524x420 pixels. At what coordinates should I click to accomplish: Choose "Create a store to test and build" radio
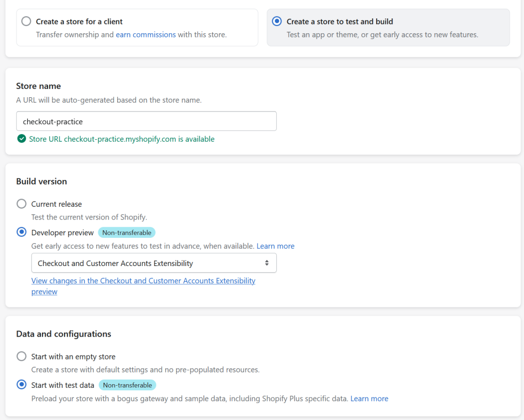point(277,21)
